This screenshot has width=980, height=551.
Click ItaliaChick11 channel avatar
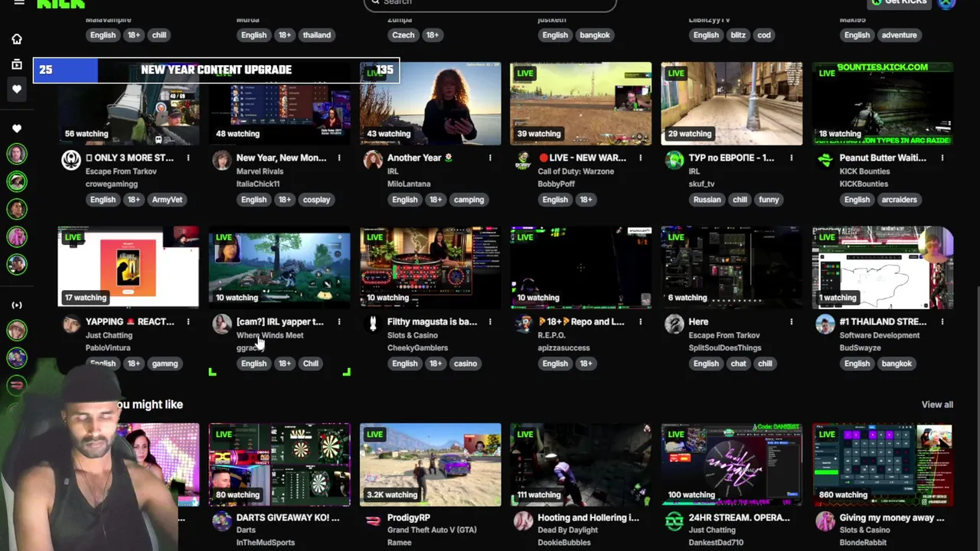point(222,160)
